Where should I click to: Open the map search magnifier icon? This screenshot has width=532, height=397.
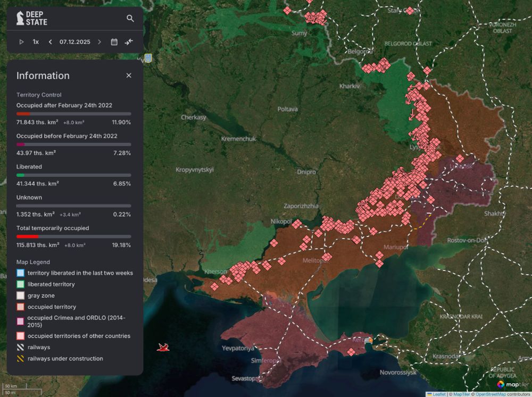(x=130, y=19)
